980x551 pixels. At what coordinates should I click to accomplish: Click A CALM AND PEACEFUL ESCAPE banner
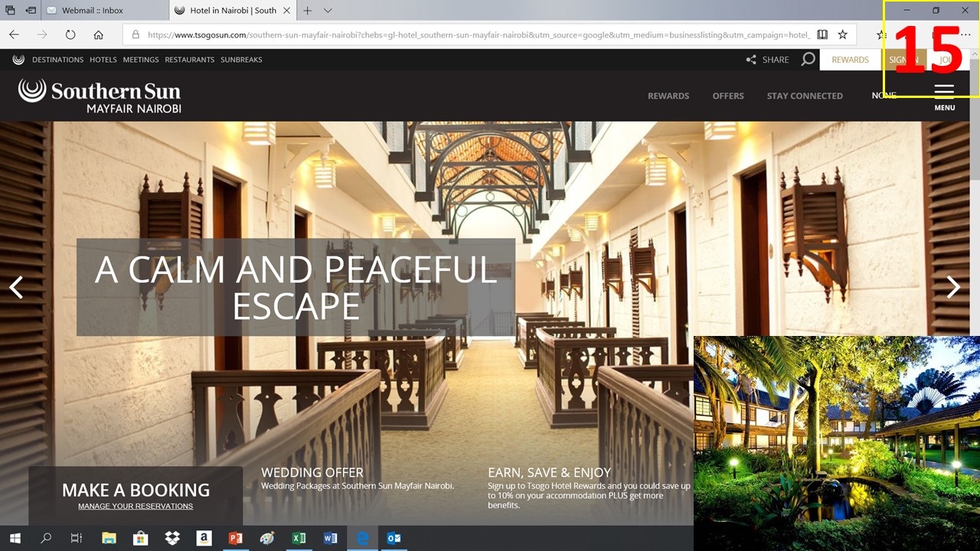point(296,287)
